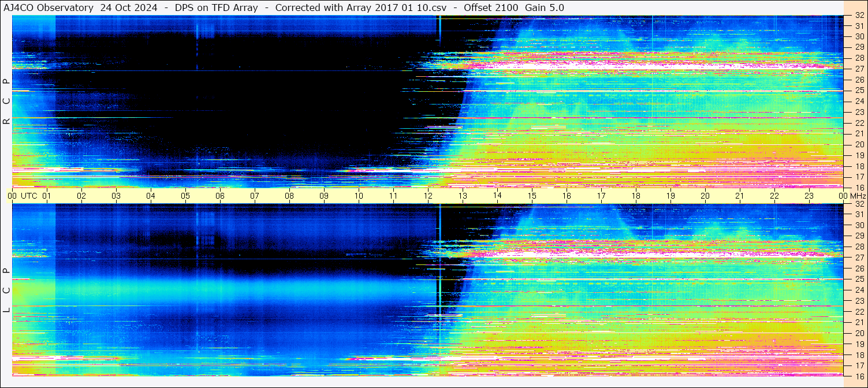Click the 12 UTC hour marker
This screenshot has width=868, height=388.
(428, 196)
